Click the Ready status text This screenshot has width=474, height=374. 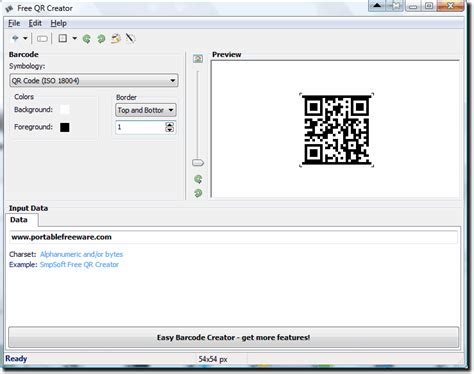tap(16, 359)
